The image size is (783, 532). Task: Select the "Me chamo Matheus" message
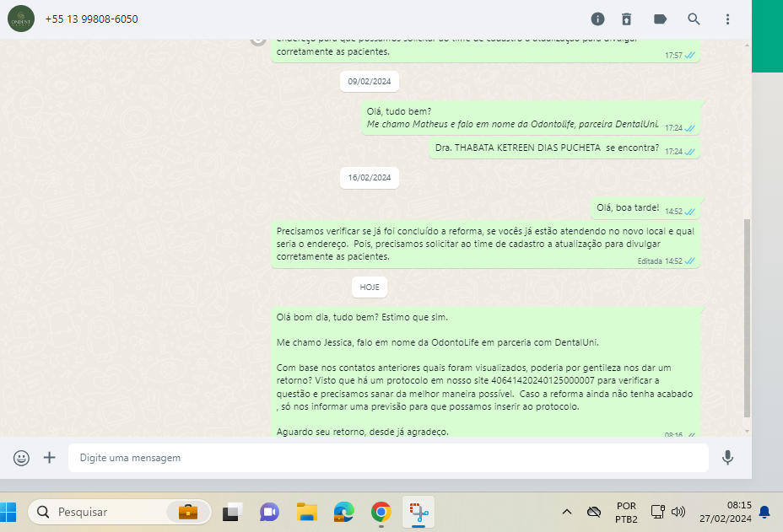pos(530,118)
